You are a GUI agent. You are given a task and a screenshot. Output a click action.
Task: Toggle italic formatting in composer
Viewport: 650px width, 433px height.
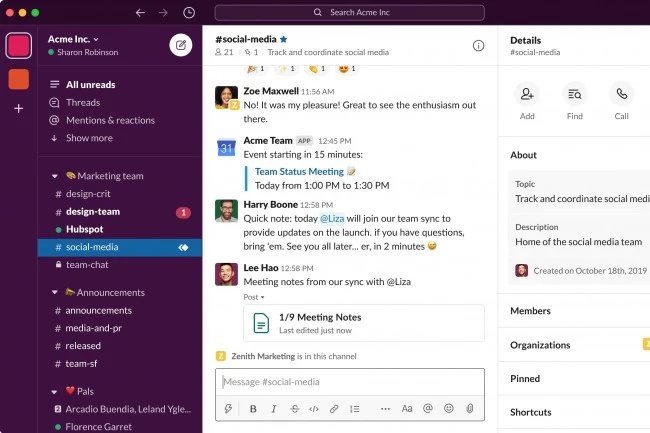pos(274,409)
